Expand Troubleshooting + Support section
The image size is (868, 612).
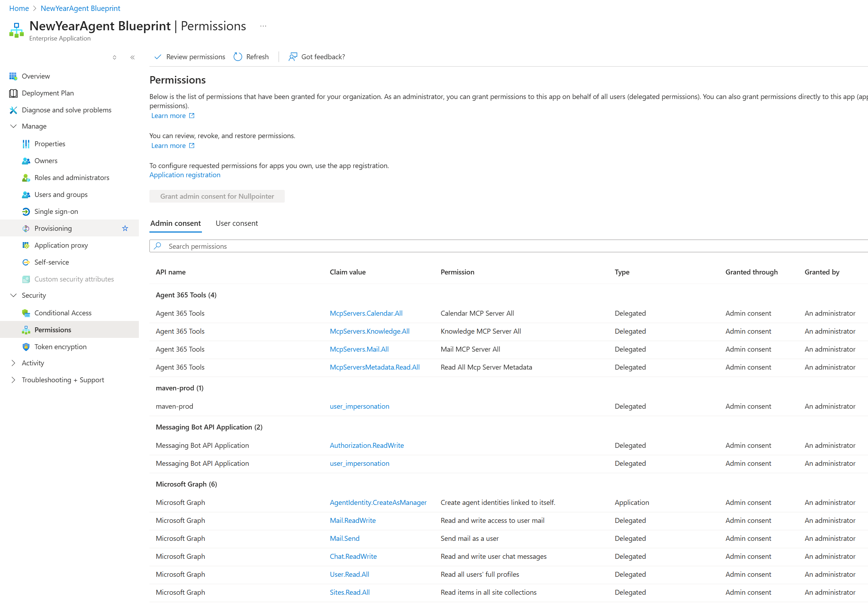click(x=14, y=380)
